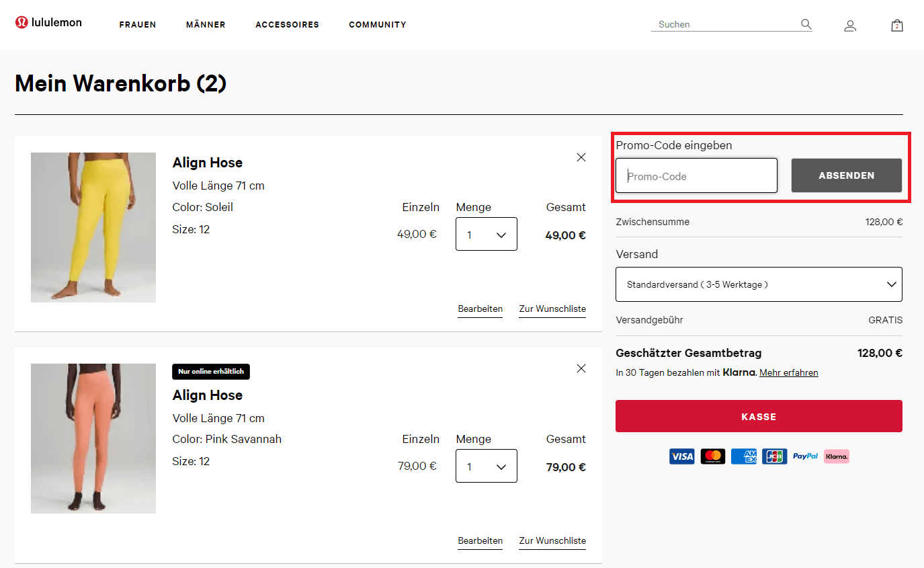
Task: Click Mehr erfahren about Klarna
Action: [789, 372]
